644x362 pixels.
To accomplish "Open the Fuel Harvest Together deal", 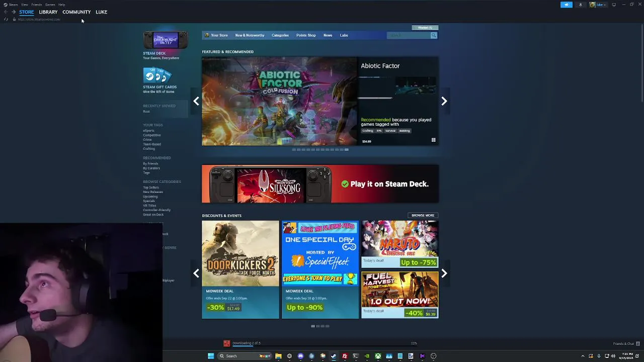I will click(399, 295).
